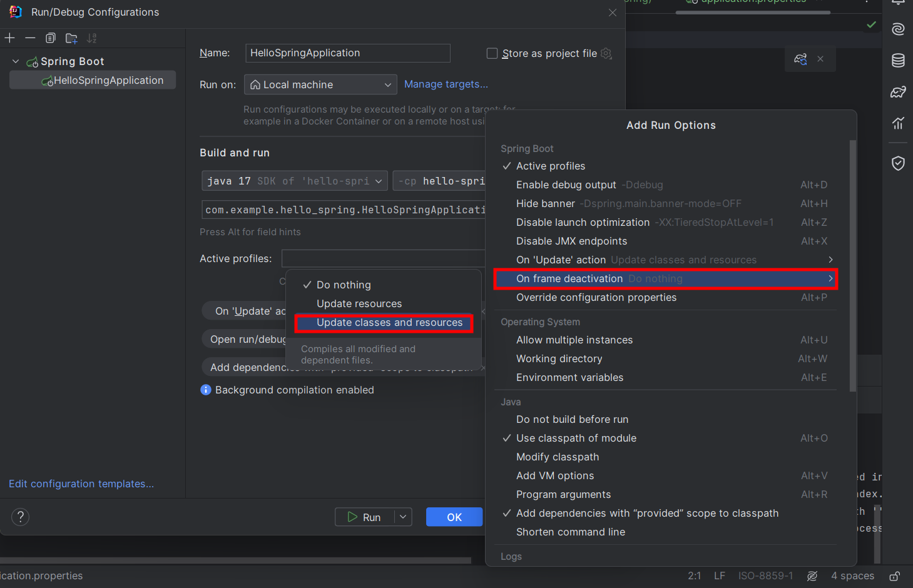Confirm the dialog with OK
Image resolution: width=913 pixels, height=588 pixels.
[454, 517]
